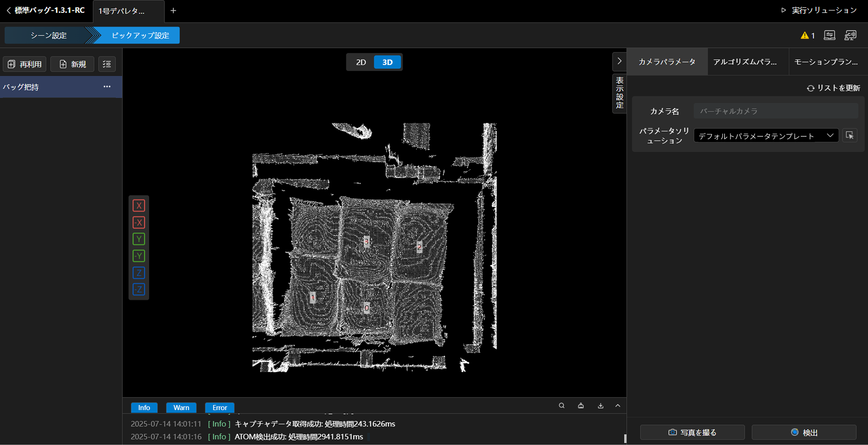868x445 pixels.
Task: Click the log panel icon in top right
Action: point(829,35)
